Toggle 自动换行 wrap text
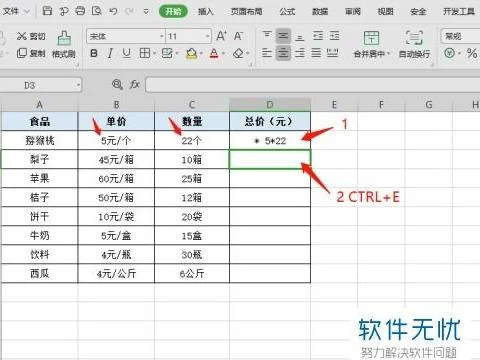480x360 pixels. tap(414, 44)
